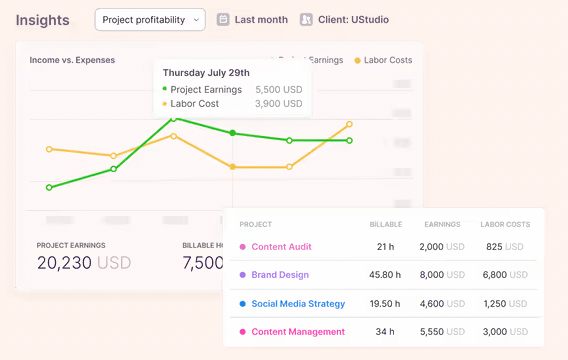This screenshot has height=360, width=568.
Task: Open the Brand Design project
Action: [x=280, y=275]
